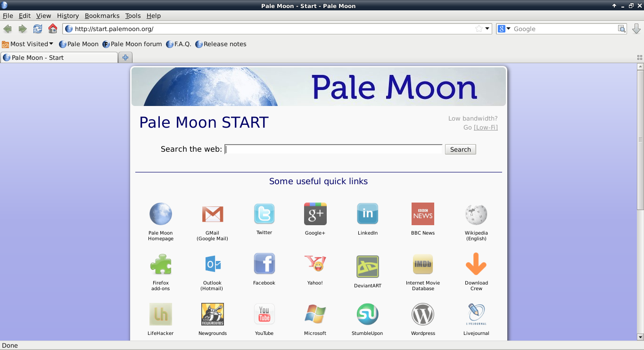Viewport: 644px width, 350px height.
Task: Open the Livejournal quick link icon
Action: tap(476, 314)
